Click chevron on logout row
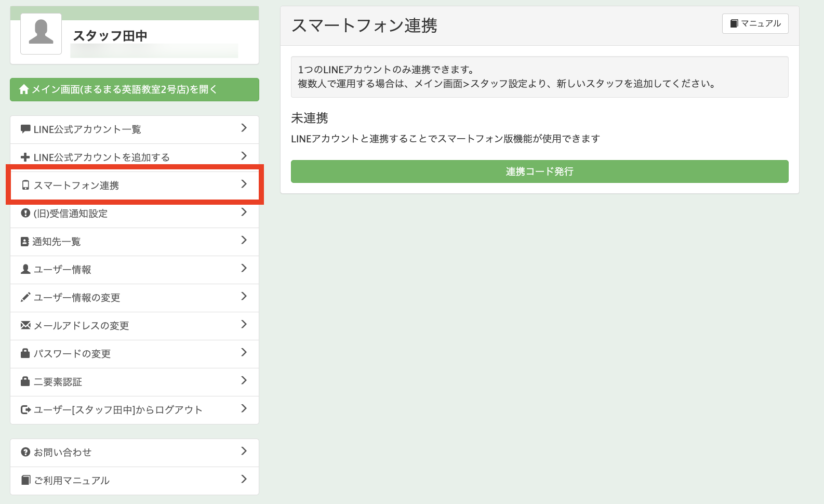This screenshot has width=824, height=504. 244,408
